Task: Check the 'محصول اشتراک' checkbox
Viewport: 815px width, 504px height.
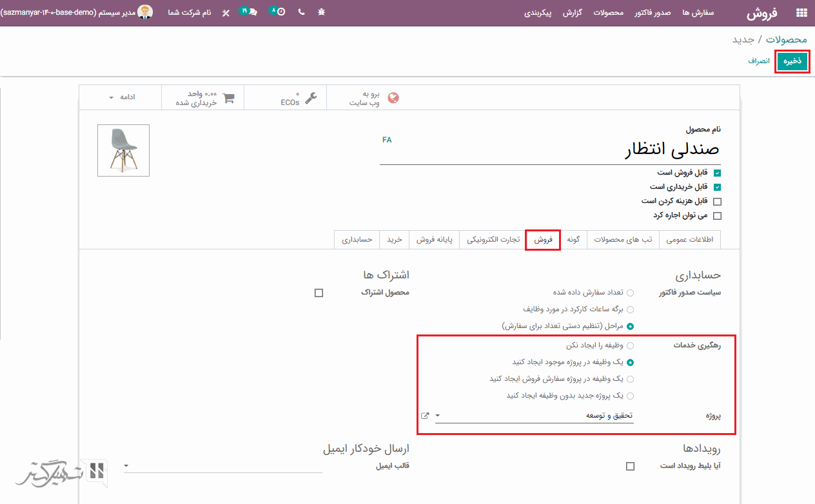Action: [319, 293]
